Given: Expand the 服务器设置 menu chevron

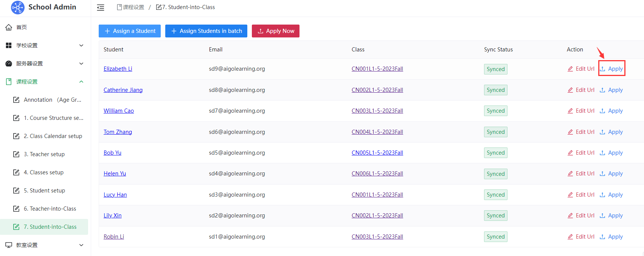Looking at the screenshot, I should (x=81, y=64).
